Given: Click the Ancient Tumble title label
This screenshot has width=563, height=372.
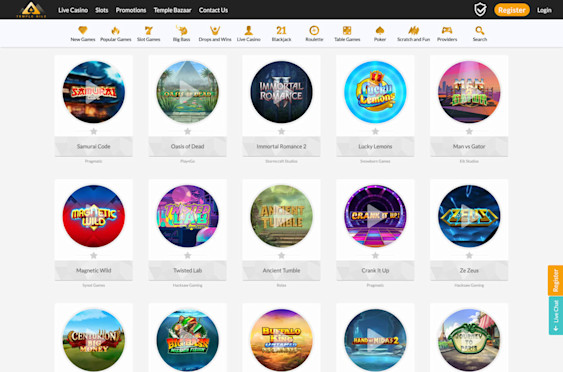Looking at the screenshot, I should [x=282, y=270].
